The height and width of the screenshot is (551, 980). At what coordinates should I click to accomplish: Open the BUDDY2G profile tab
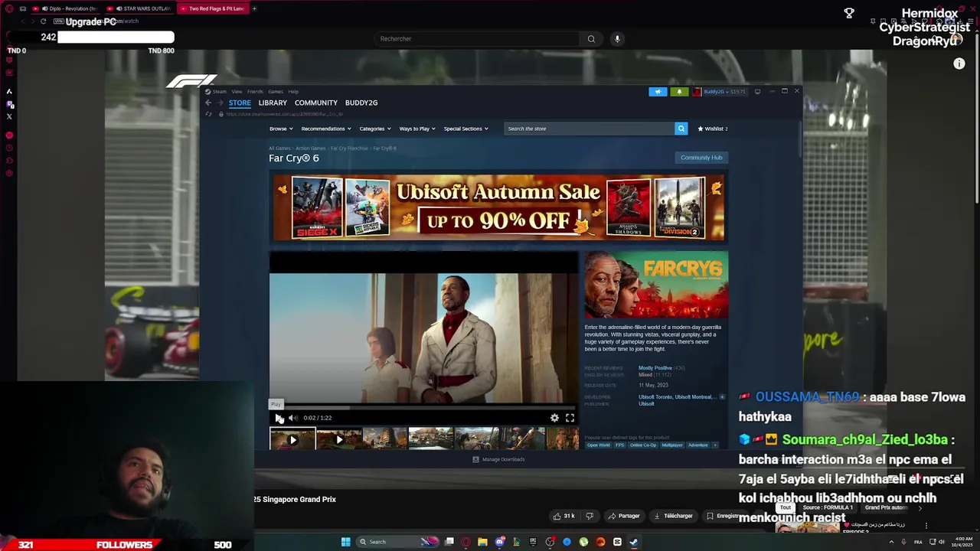pos(361,103)
